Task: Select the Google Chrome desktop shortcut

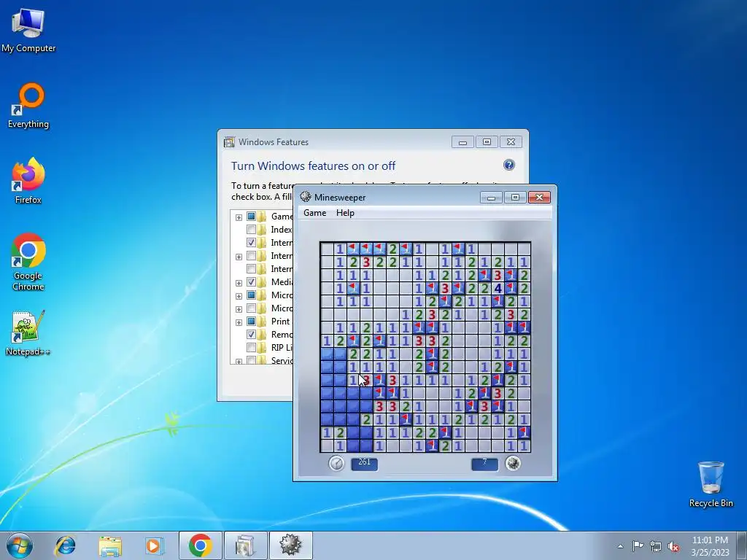Action: 28,262
